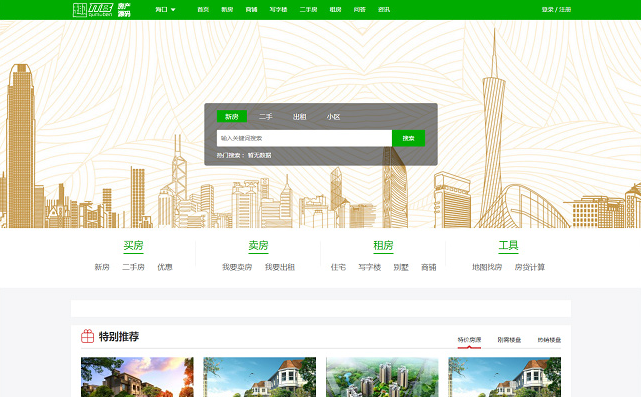Open 问答 in the top navigation

pyautogui.click(x=359, y=9)
